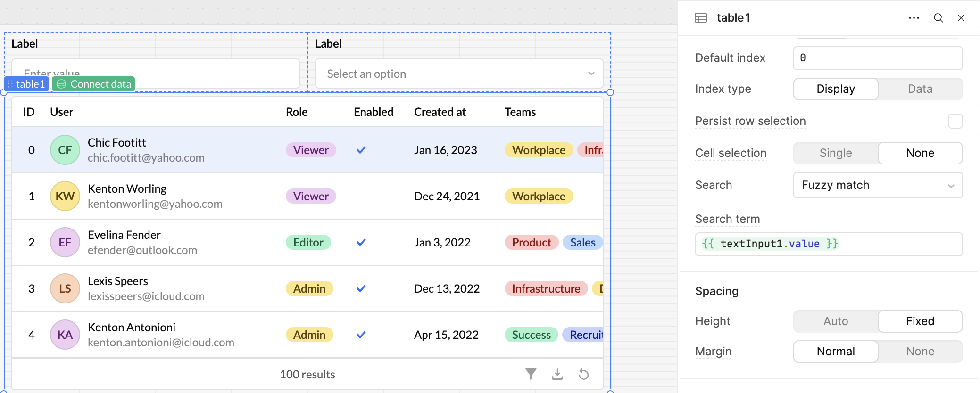Image resolution: width=980 pixels, height=393 pixels.
Task: Open the inspector search magnifier icon
Action: [938, 18]
